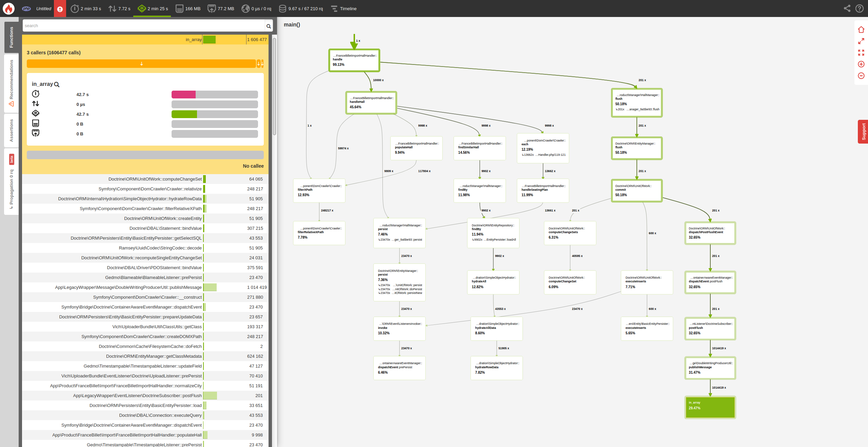Select DoubleWritingProducerUtil::publishMessage list row

[145, 287]
